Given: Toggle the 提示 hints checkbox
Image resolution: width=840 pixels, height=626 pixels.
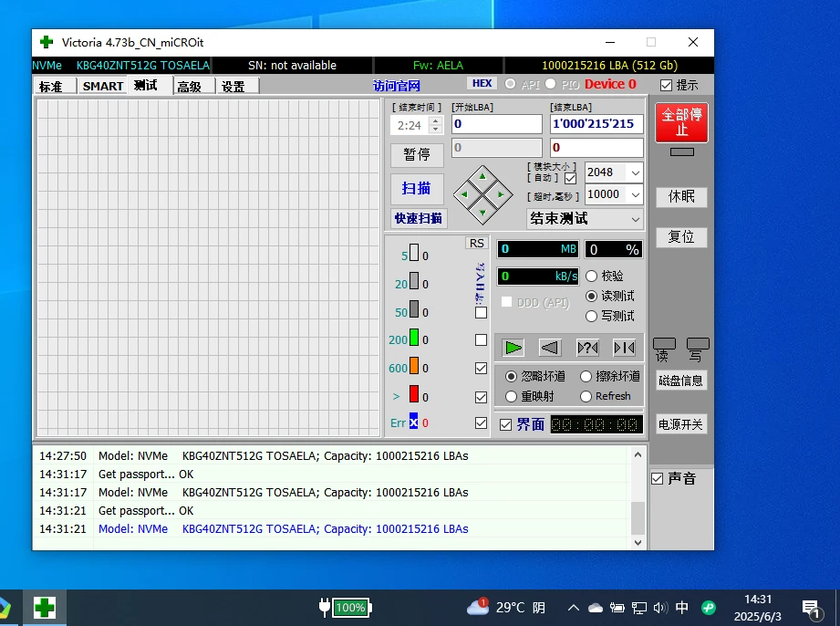Looking at the screenshot, I should pyautogui.click(x=666, y=85).
